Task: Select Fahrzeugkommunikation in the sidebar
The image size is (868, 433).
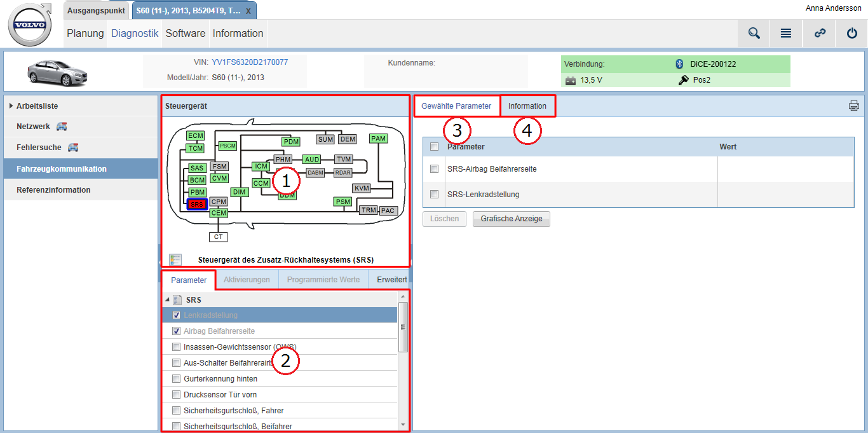Action: tap(81, 169)
